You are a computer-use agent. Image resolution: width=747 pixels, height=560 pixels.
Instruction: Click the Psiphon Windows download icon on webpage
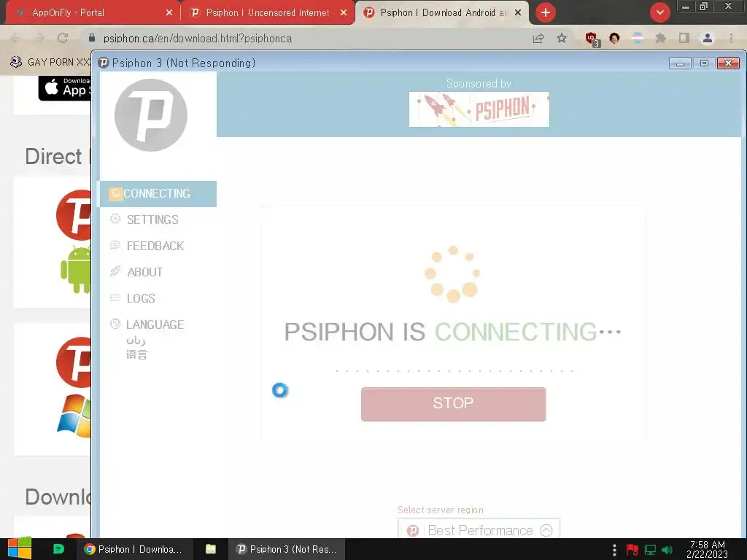coord(74,386)
